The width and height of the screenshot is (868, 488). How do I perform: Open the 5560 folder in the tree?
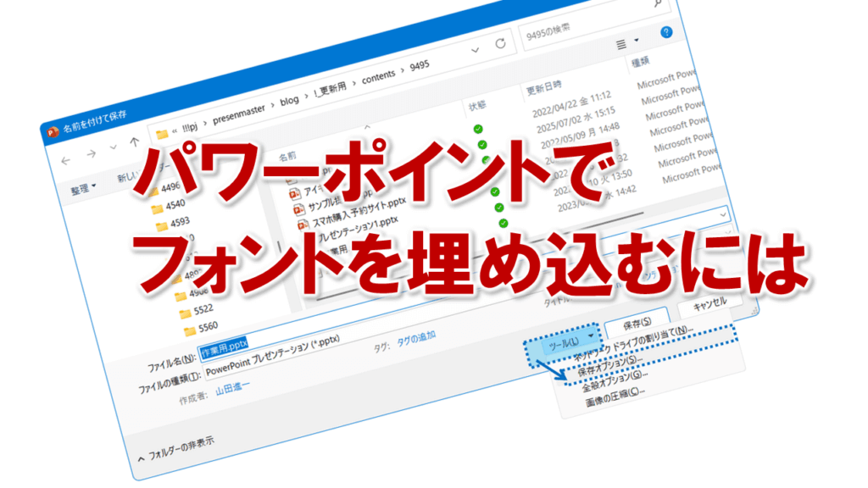pyautogui.click(x=208, y=325)
